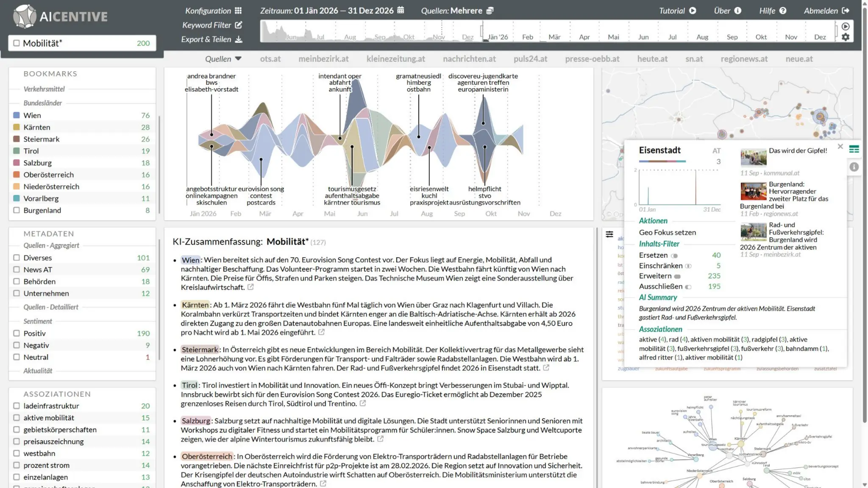This screenshot has height=488, width=868.
Task: Click the Export & Teilen download icon
Action: tap(239, 39)
